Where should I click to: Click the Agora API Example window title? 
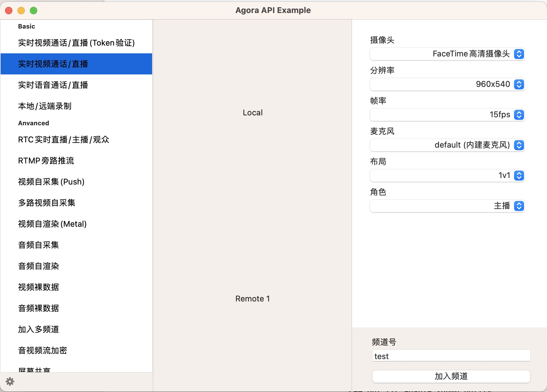[x=273, y=10]
